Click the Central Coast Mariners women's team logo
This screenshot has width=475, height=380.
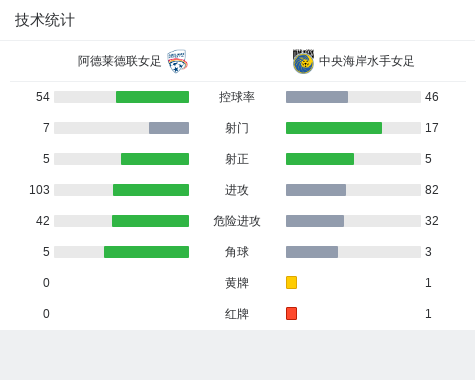pos(303,61)
